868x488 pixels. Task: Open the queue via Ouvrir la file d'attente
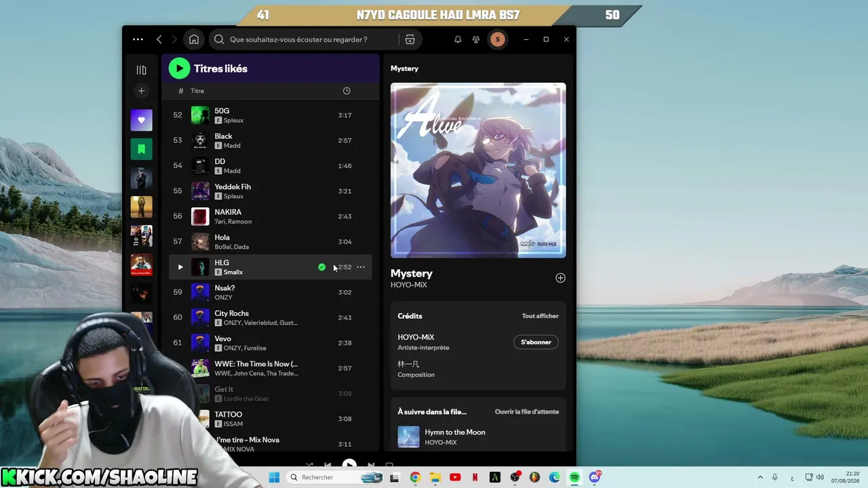(527, 411)
